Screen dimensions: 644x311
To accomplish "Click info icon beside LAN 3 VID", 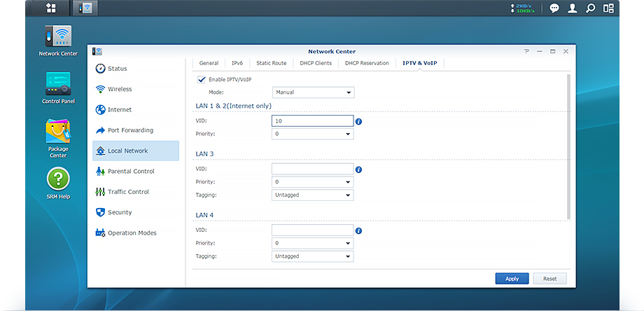I will point(358,170).
